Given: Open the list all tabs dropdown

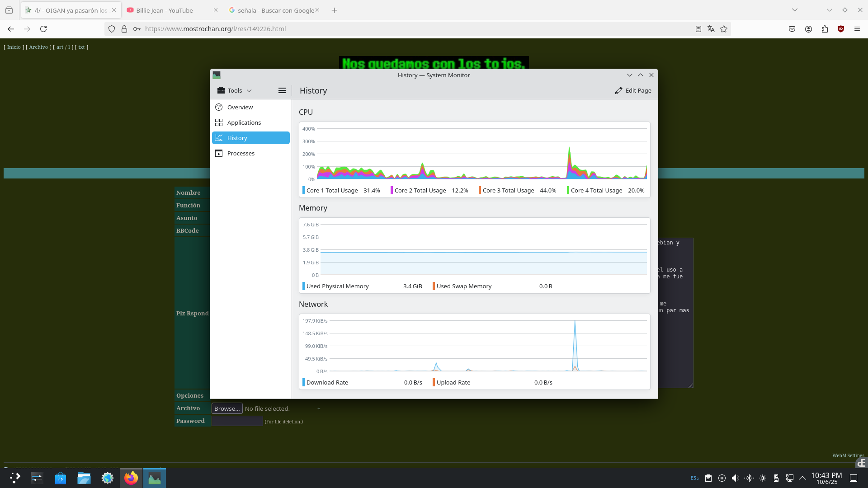Looking at the screenshot, I should pyautogui.click(x=794, y=10).
